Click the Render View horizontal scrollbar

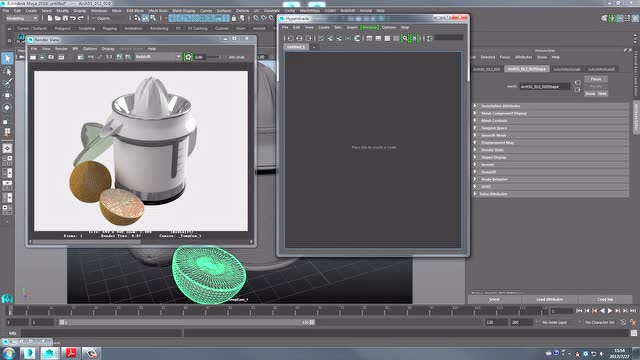(141, 242)
